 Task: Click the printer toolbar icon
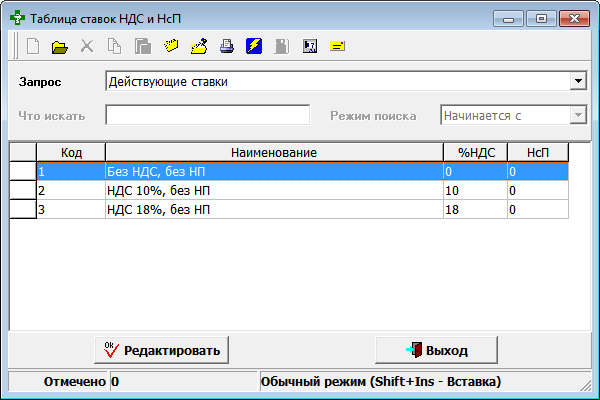click(227, 46)
